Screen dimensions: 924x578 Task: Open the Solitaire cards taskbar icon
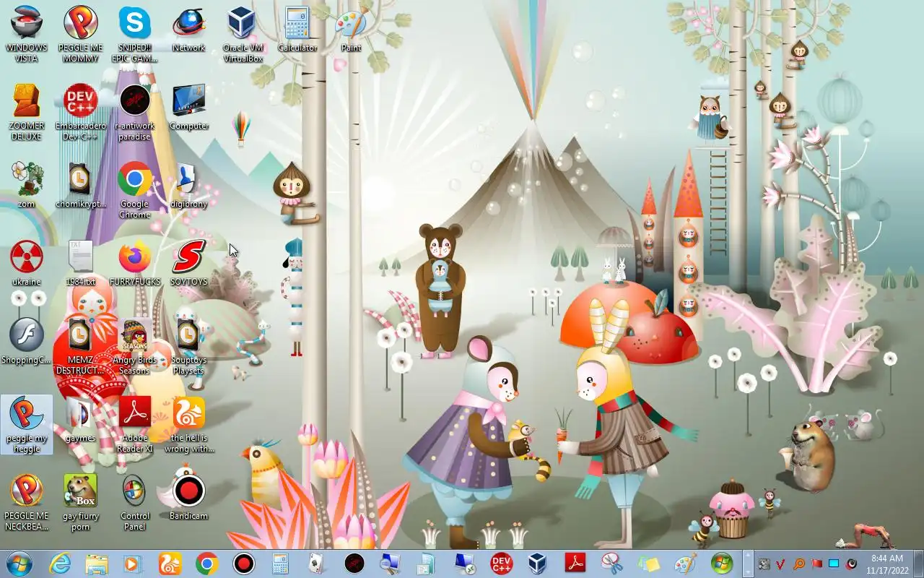tap(317, 564)
